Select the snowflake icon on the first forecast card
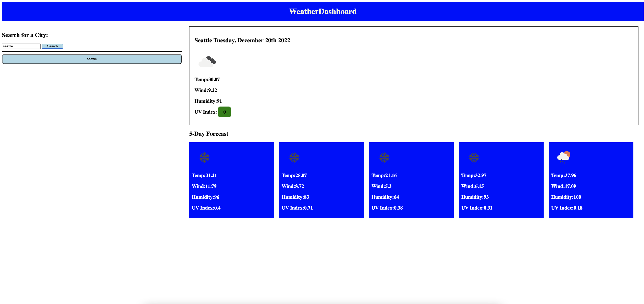Viewport: 644px width, 304px height. [204, 157]
